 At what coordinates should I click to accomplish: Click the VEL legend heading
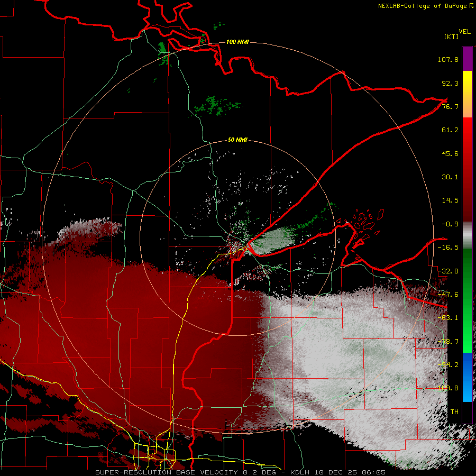point(464,32)
